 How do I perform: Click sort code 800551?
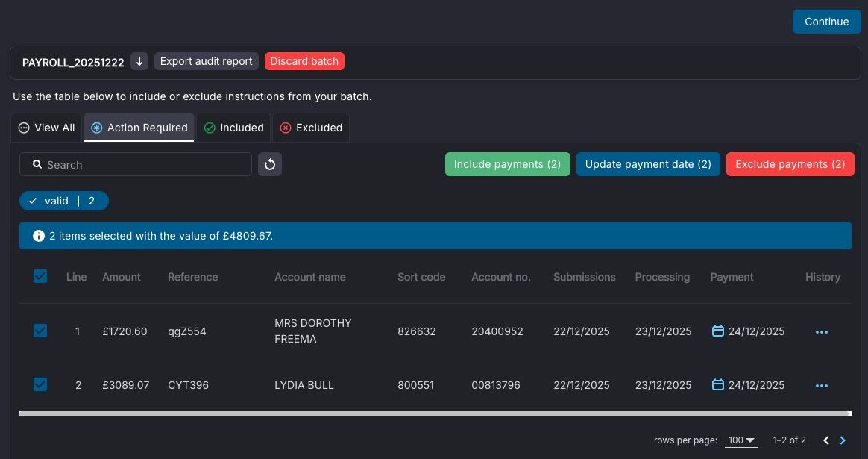[x=416, y=385]
